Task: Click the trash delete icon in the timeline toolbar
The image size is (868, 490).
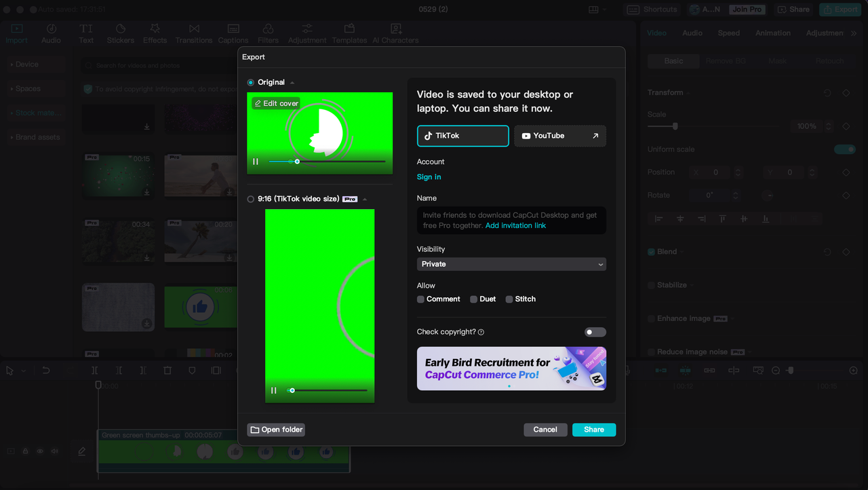Action: [x=167, y=371]
